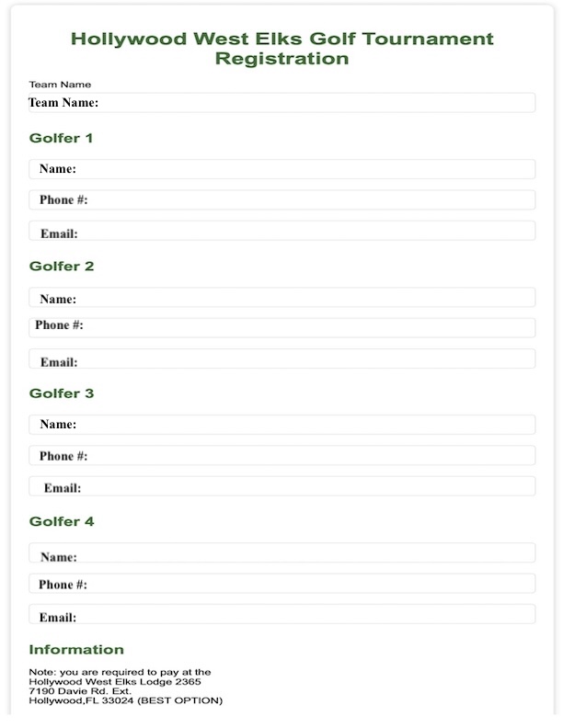Select Golfer 4 Email input box

(282, 614)
